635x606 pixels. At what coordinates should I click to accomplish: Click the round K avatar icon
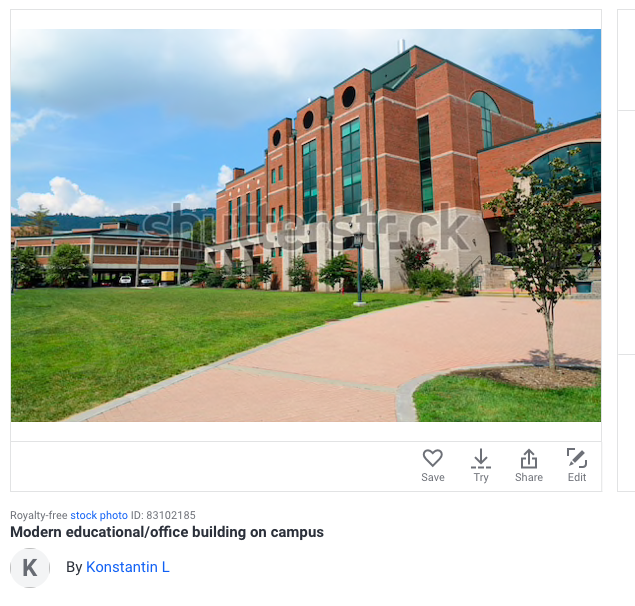tap(30, 568)
